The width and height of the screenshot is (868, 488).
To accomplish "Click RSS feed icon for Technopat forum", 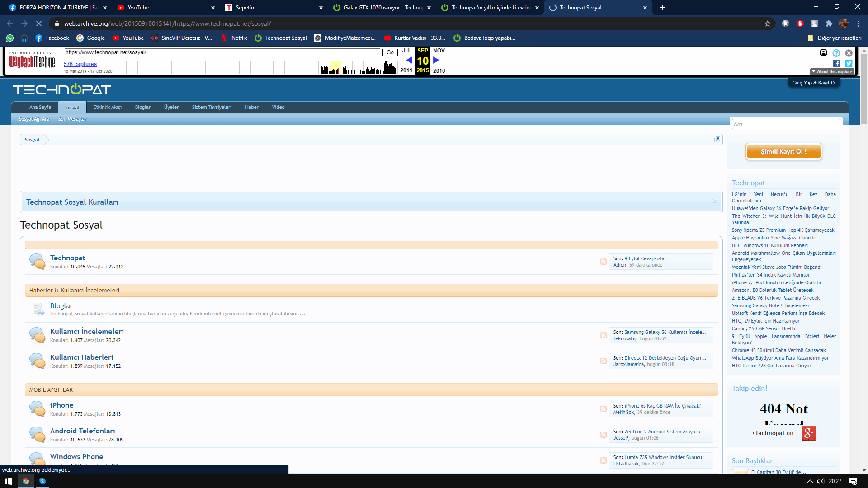I will pos(603,262).
